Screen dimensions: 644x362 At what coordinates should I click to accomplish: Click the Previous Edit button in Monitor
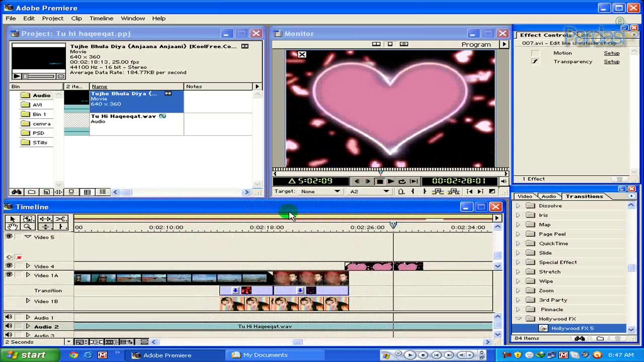click(469, 192)
